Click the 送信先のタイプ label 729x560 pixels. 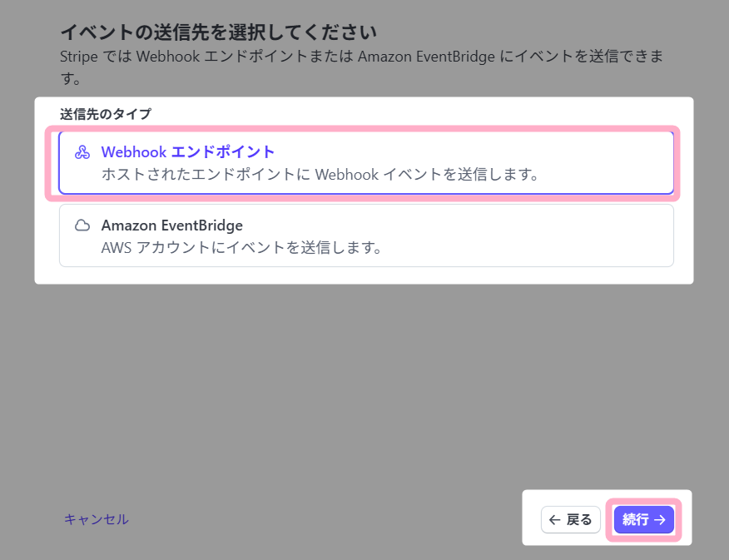[105, 114]
